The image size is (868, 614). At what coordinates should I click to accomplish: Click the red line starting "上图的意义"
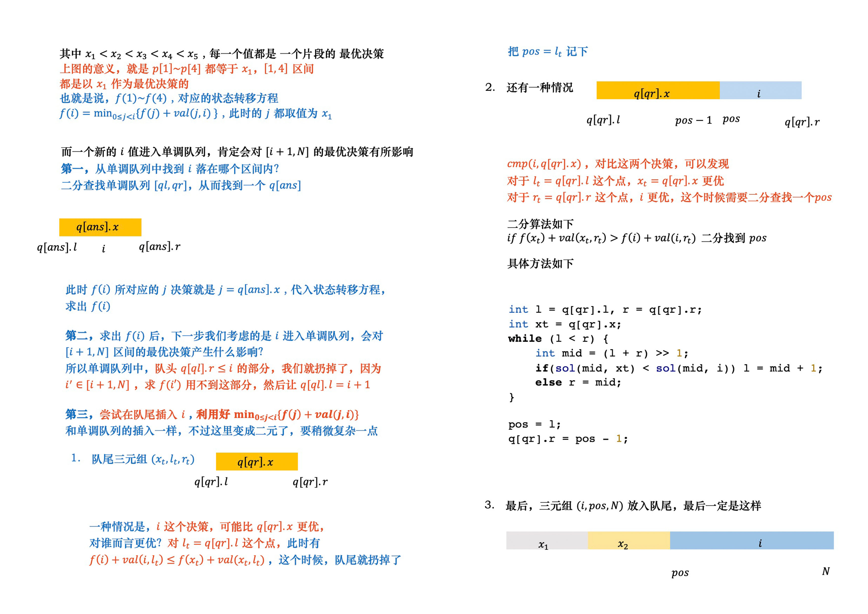point(187,69)
